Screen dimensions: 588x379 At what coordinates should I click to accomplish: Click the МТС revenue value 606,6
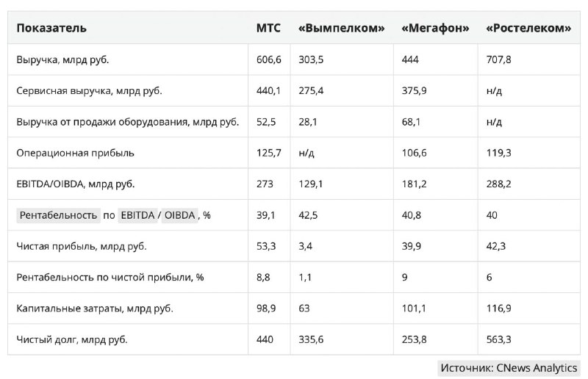point(269,59)
